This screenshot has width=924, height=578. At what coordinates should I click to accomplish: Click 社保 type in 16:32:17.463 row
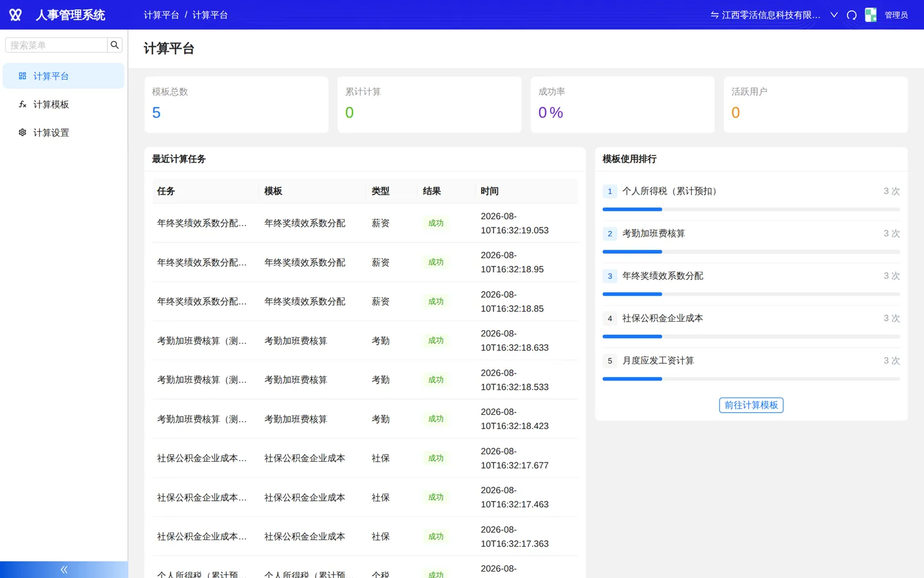point(381,497)
